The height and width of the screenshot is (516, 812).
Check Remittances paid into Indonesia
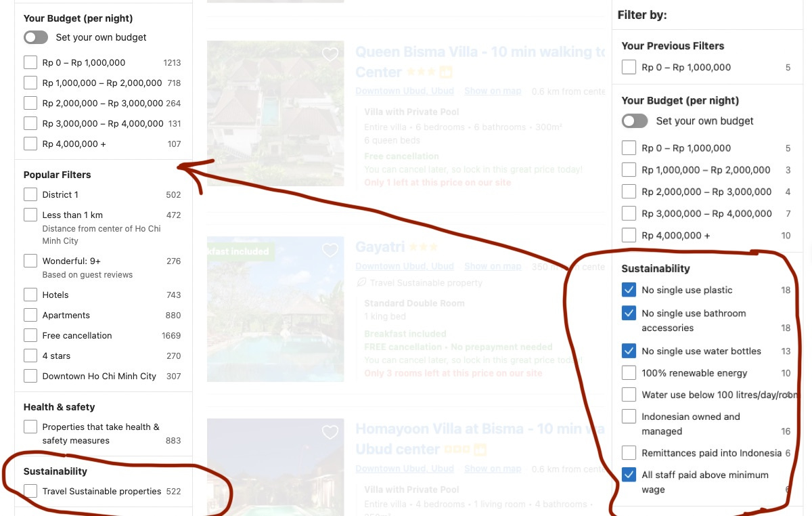(629, 452)
